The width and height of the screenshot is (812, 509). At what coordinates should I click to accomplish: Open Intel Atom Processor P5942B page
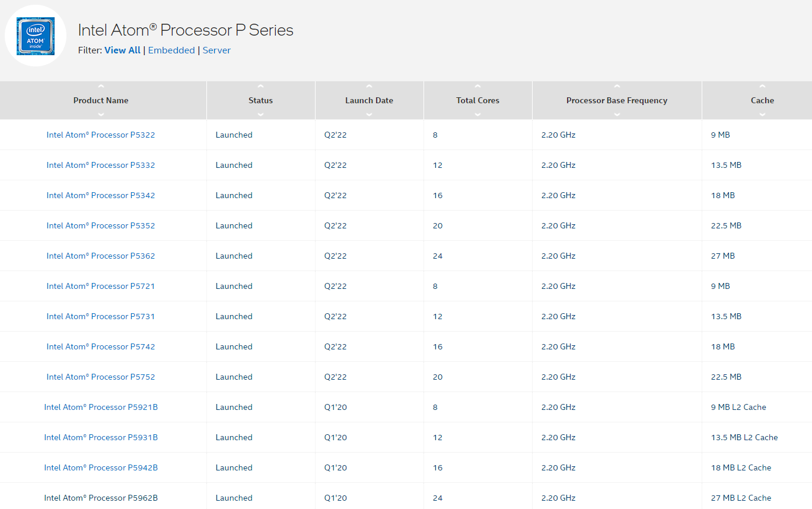(x=101, y=467)
